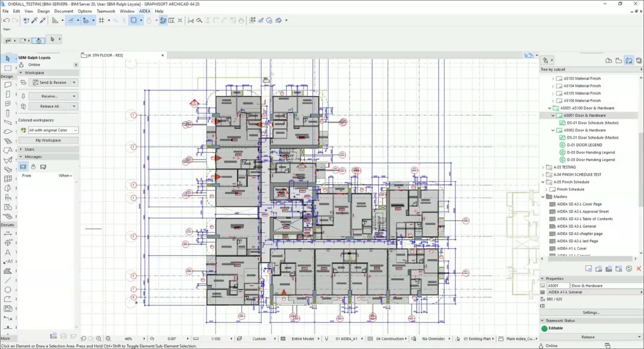Click the Send & Receive button

pos(50,83)
